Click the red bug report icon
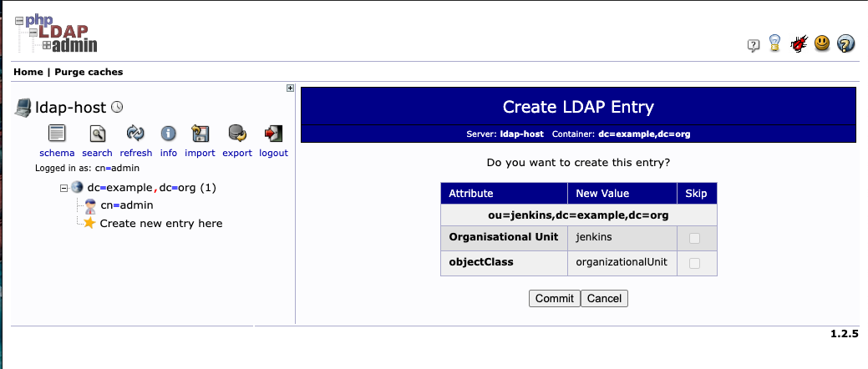Image resolution: width=868 pixels, height=369 pixels. click(799, 44)
